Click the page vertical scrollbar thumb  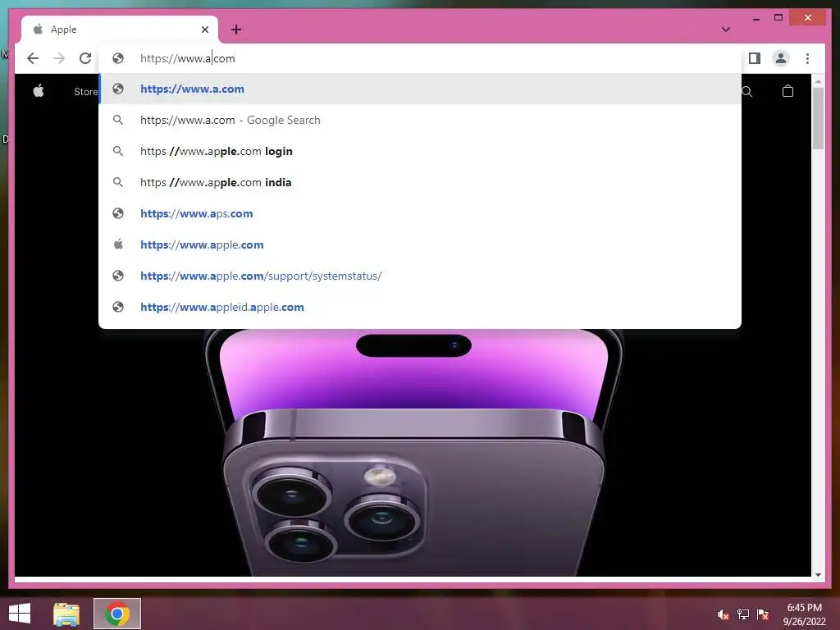(x=818, y=118)
